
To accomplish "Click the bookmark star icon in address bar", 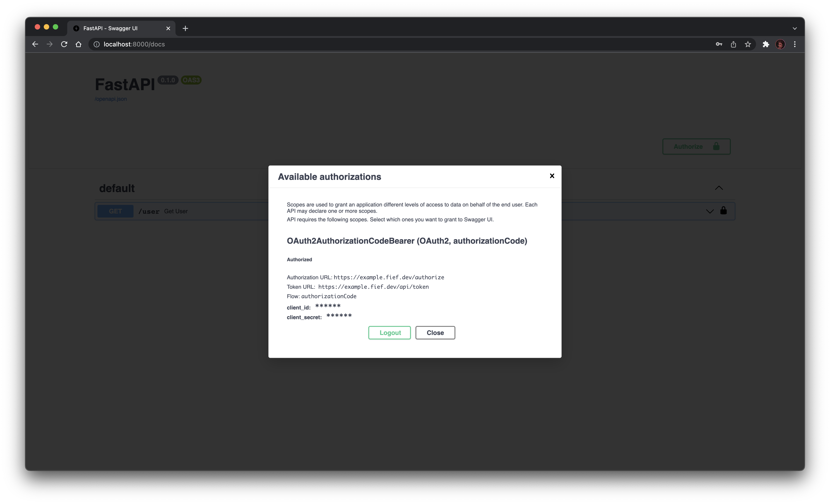I will click(x=747, y=44).
